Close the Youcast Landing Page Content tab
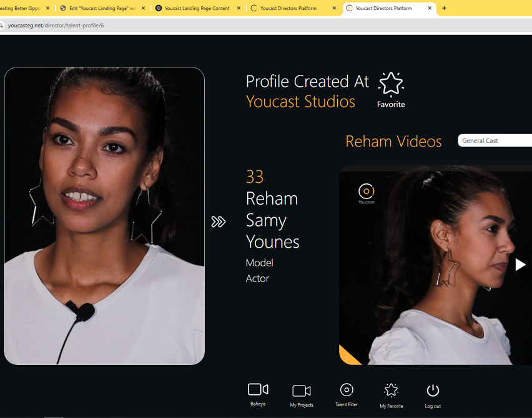532x418 pixels. pyautogui.click(x=239, y=8)
